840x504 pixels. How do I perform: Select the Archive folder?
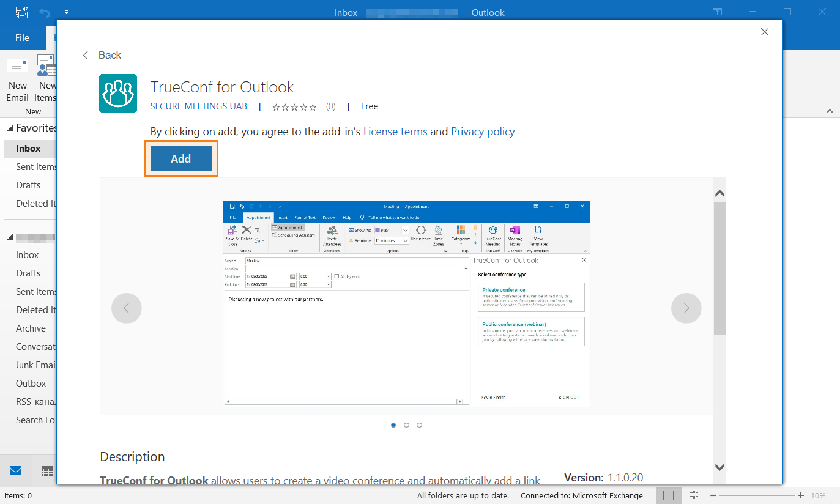click(31, 328)
